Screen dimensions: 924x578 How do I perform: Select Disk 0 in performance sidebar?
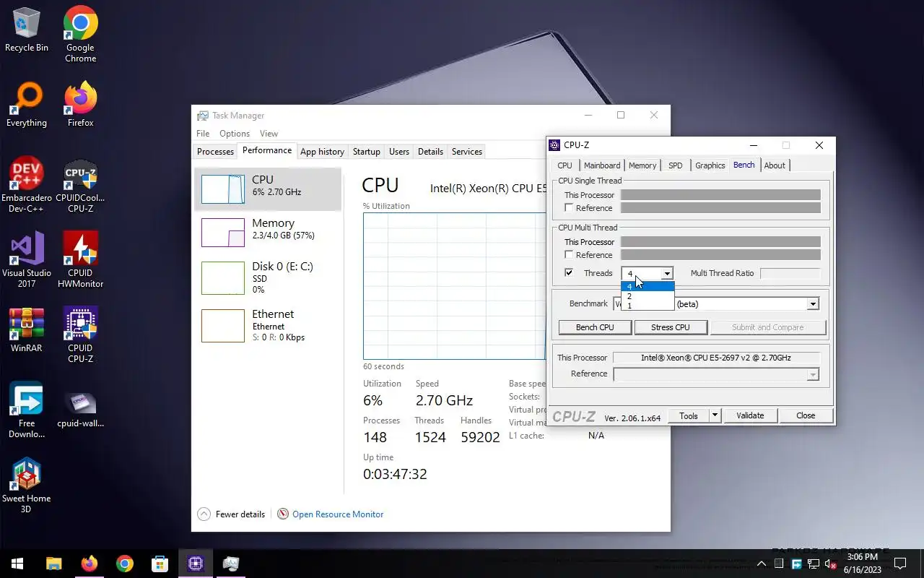268,277
